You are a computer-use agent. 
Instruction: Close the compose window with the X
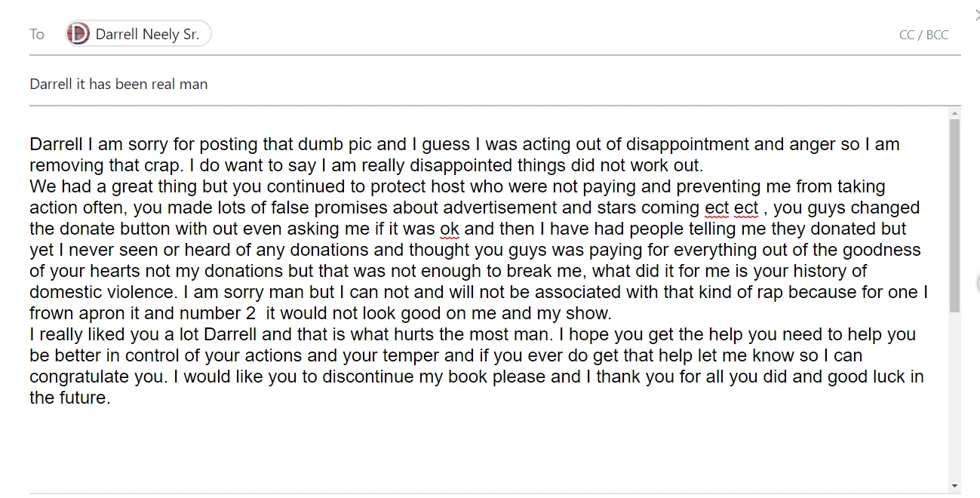pyautogui.click(x=975, y=14)
